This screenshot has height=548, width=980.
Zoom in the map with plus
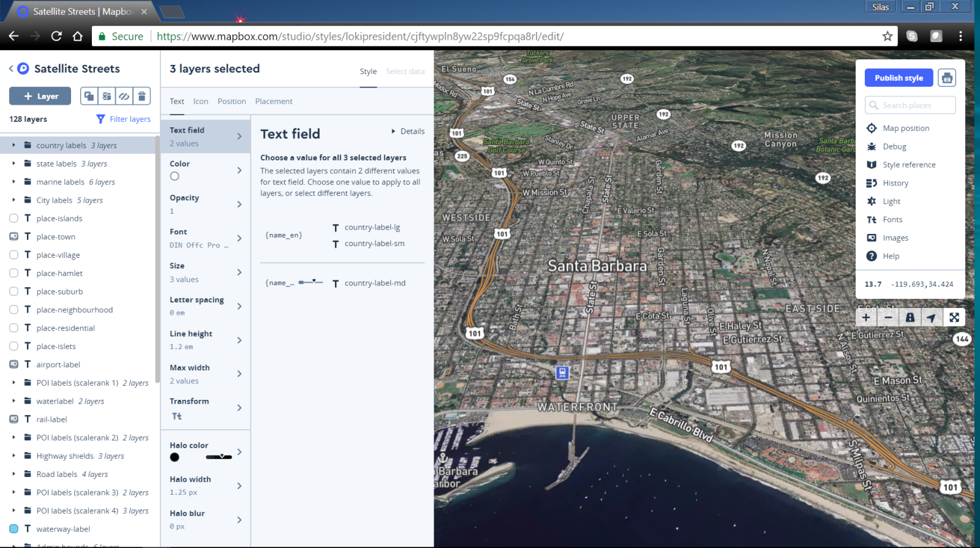click(x=866, y=317)
